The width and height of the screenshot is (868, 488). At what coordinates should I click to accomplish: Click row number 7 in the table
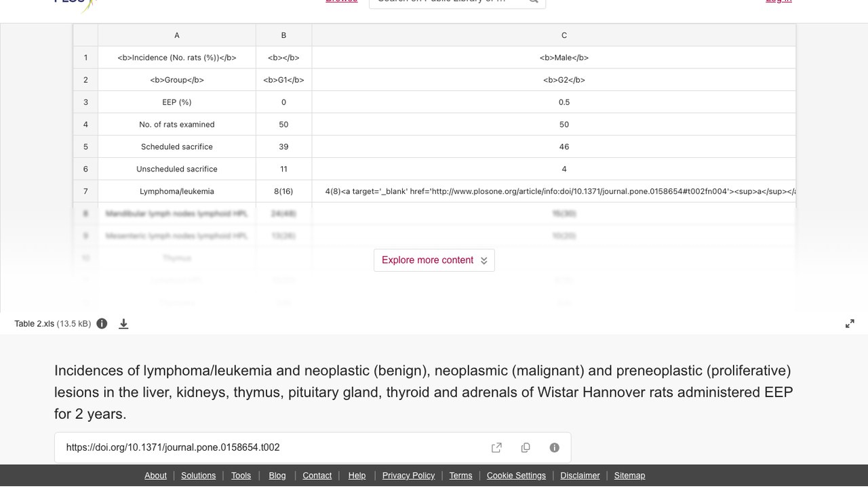click(85, 192)
